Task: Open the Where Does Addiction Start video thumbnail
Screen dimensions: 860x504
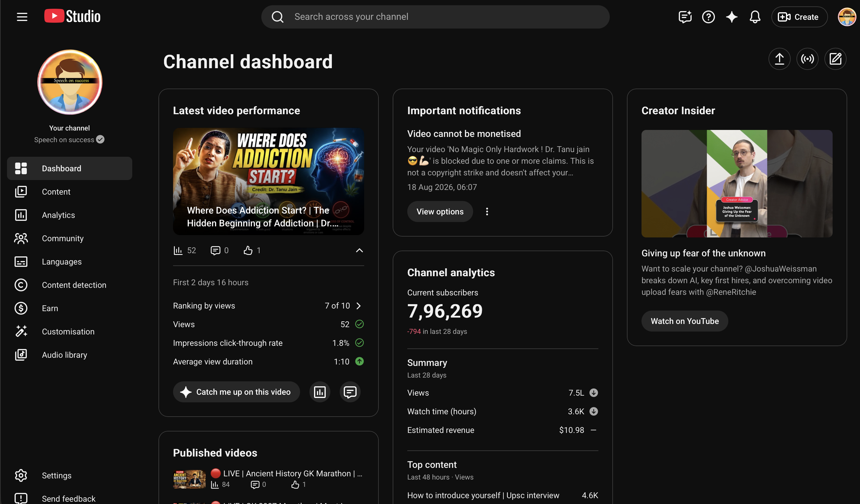Action: [x=269, y=181]
